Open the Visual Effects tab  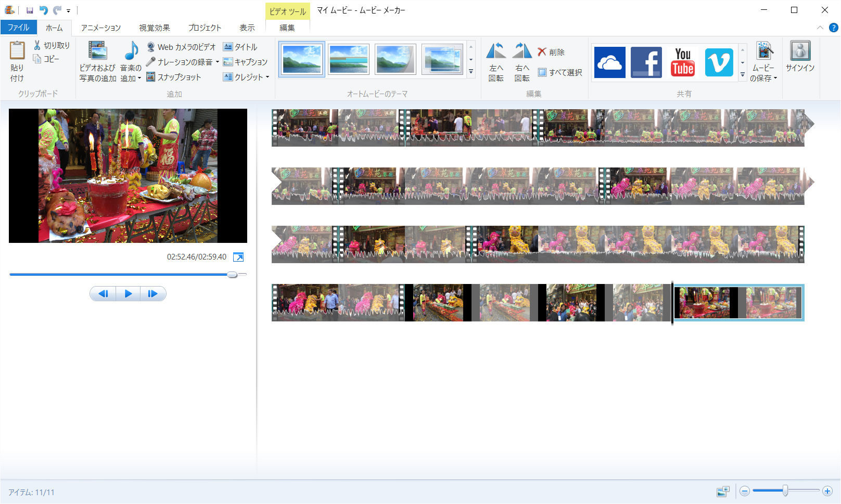(x=154, y=28)
